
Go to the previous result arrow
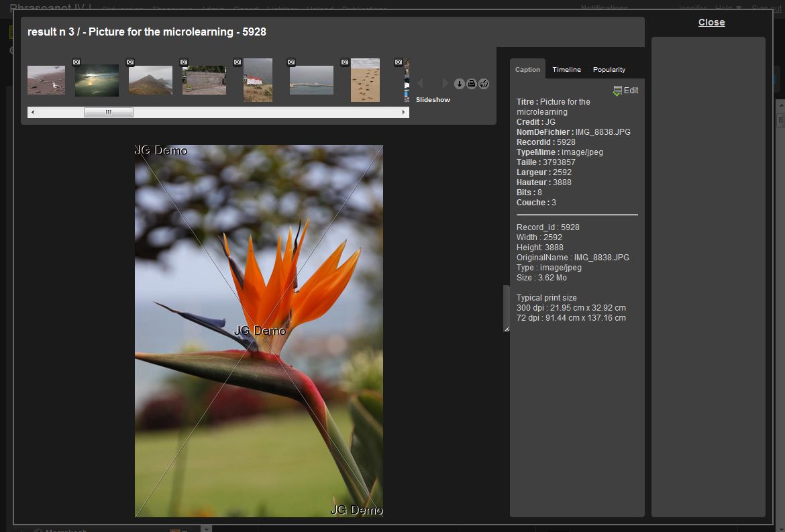tap(421, 84)
